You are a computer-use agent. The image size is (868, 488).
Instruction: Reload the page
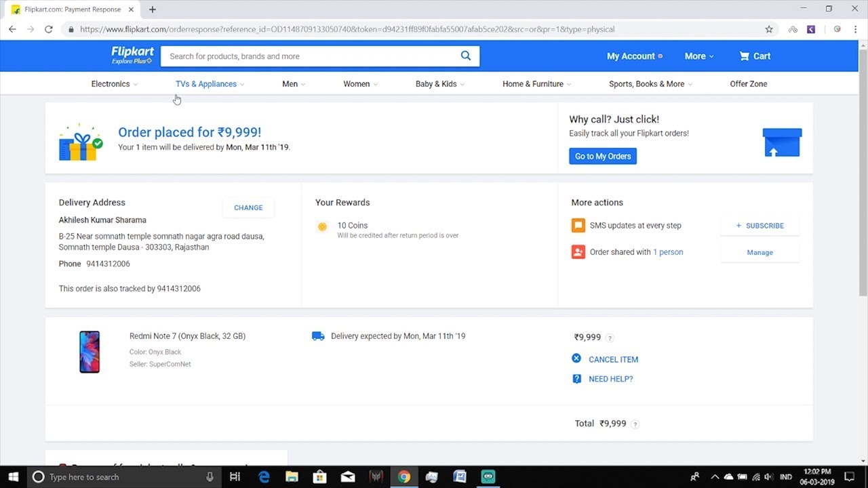point(48,29)
